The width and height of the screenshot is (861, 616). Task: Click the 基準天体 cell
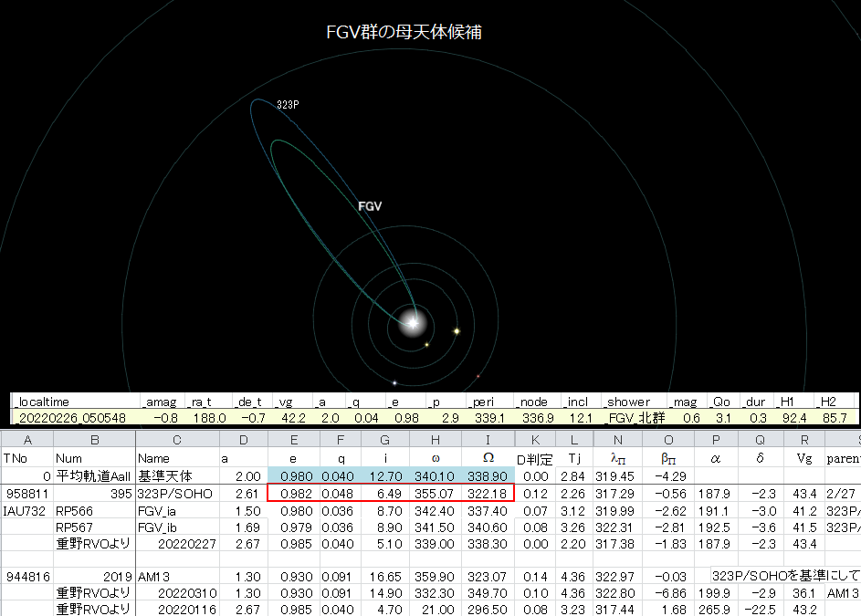click(x=166, y=477)
